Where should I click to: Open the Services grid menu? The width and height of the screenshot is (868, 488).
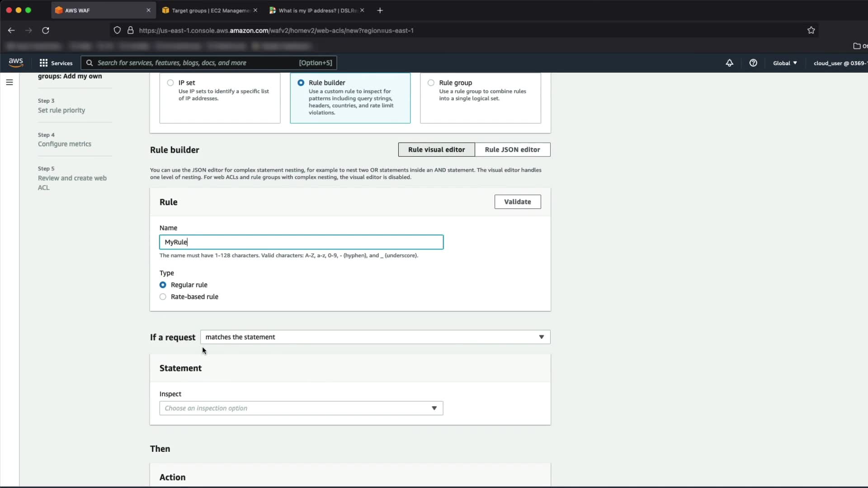tap(56, 63)
